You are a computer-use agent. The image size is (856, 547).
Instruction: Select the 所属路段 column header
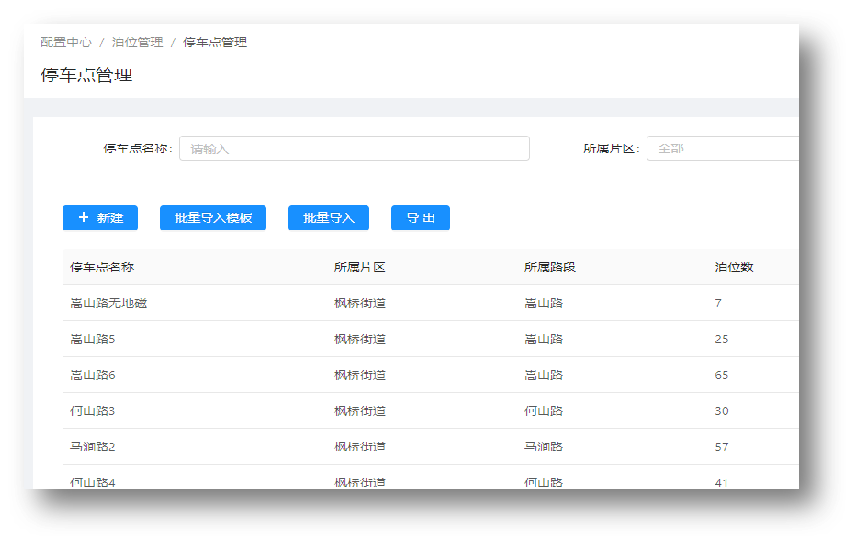coord(550,267)
